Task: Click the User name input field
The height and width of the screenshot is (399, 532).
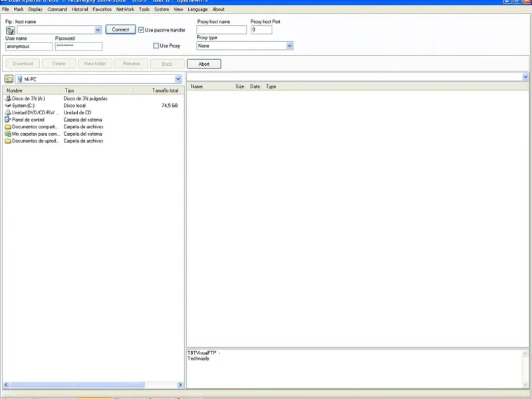Action: 29,46
